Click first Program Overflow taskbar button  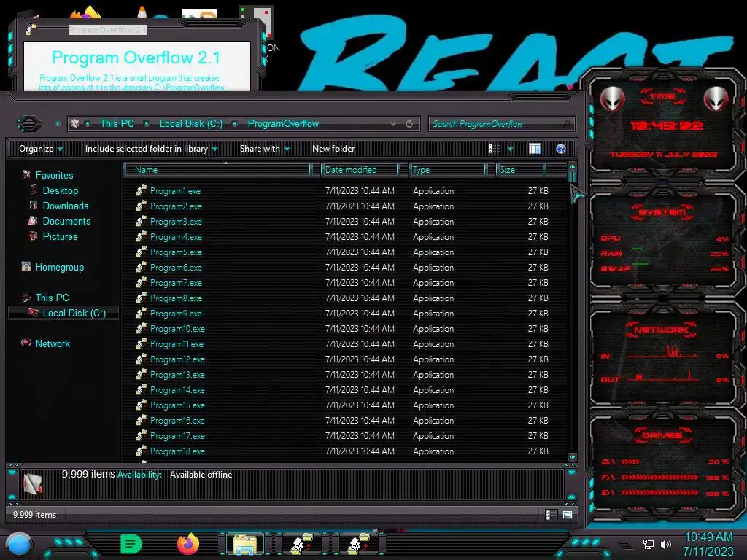click(302, 544)
